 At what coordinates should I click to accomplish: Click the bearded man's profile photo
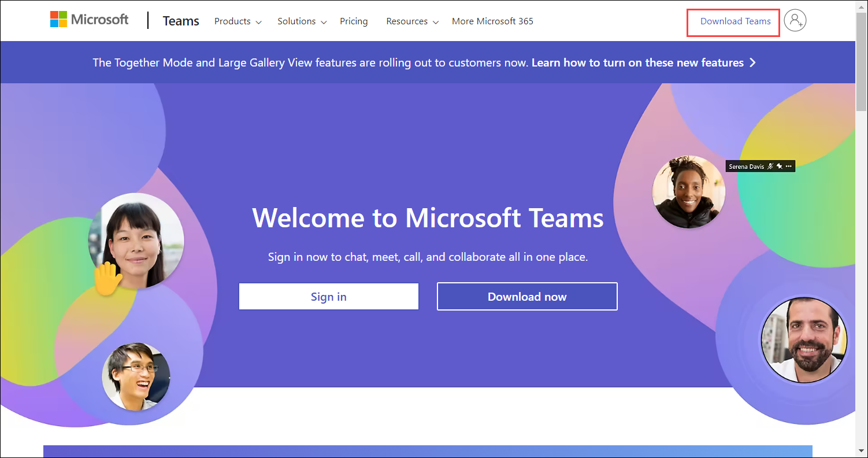click(x=804, y=341)
